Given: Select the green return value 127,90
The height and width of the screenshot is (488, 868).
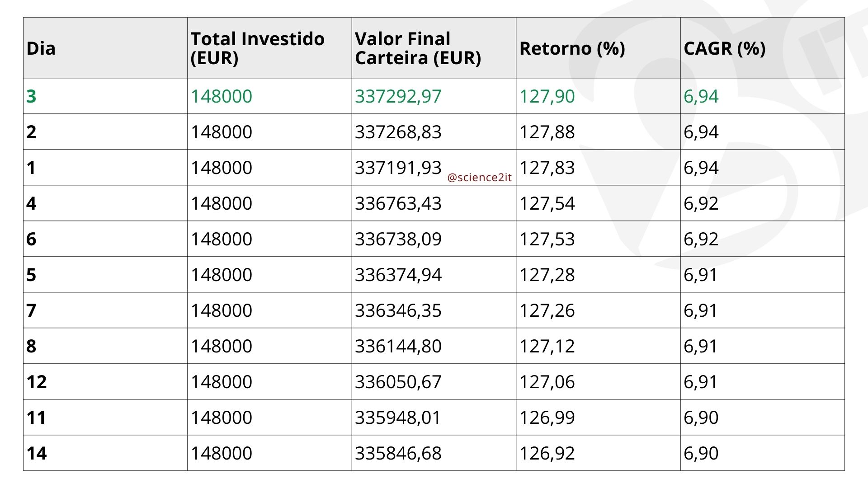Looking at the screenshot, I should [547, 96].
